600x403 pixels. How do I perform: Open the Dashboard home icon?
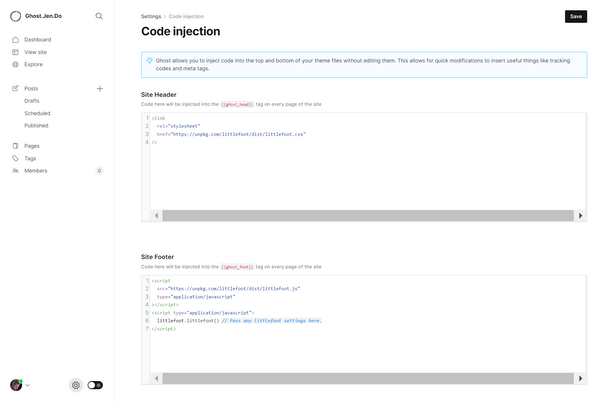[x=15, y=39]
